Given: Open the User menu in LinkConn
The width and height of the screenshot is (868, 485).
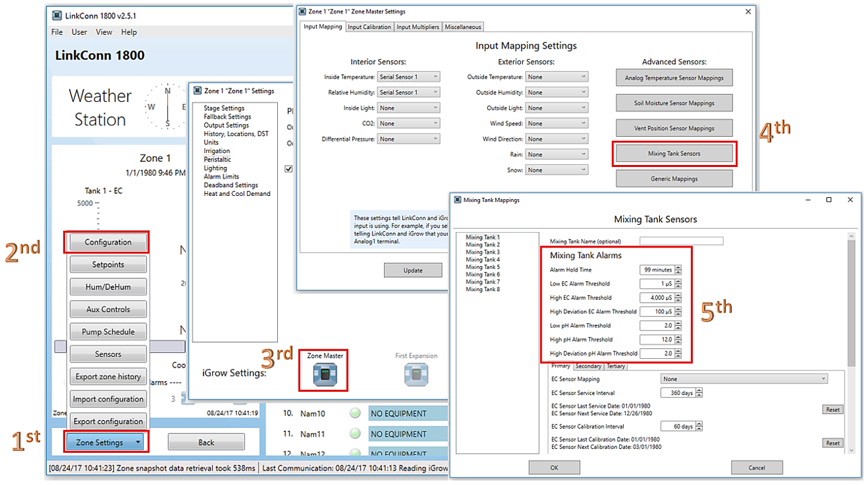Looking at the screenshot, I should point(79,32).
